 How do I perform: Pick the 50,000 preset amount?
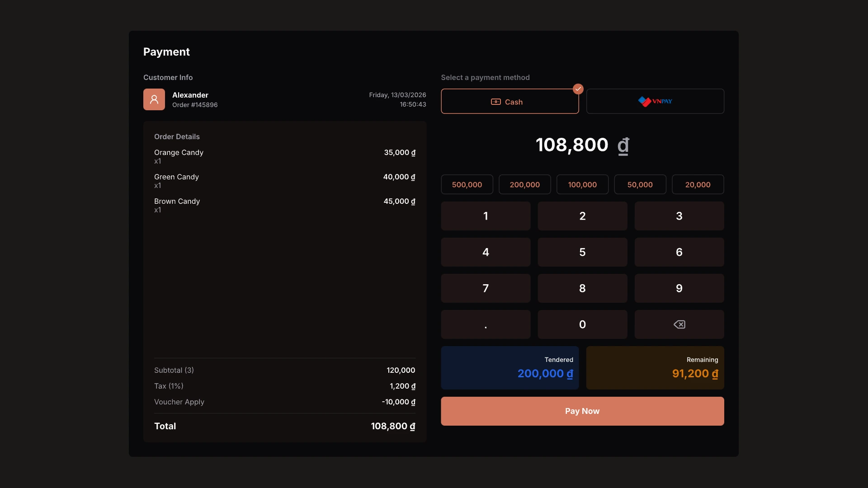640,184
